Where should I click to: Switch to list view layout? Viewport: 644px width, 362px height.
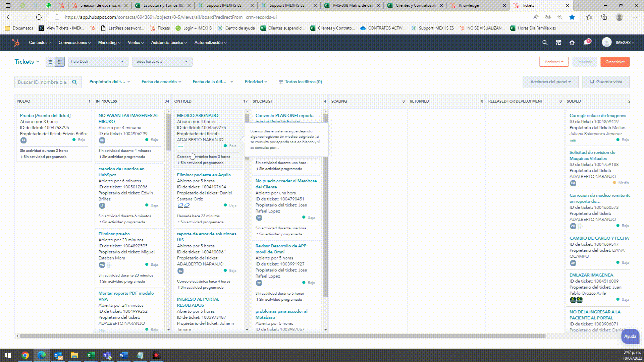tap(50, 62)
